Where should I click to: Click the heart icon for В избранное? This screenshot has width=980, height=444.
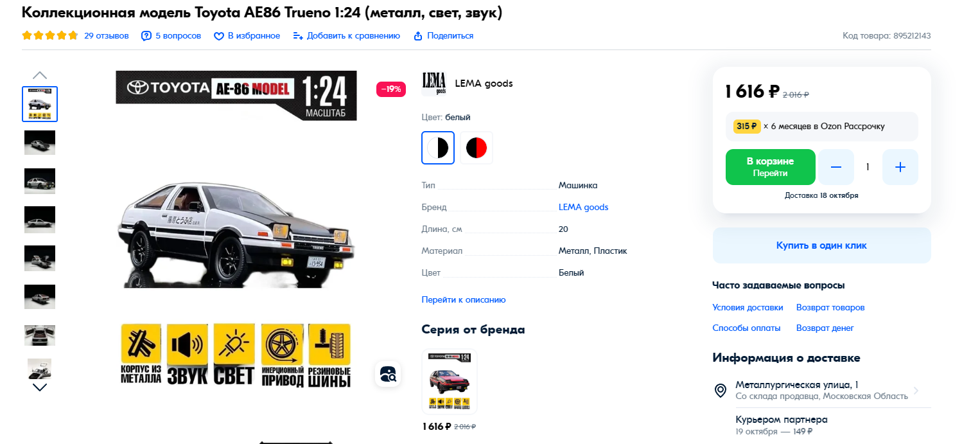pyautogui.click(x=219, y=36)
